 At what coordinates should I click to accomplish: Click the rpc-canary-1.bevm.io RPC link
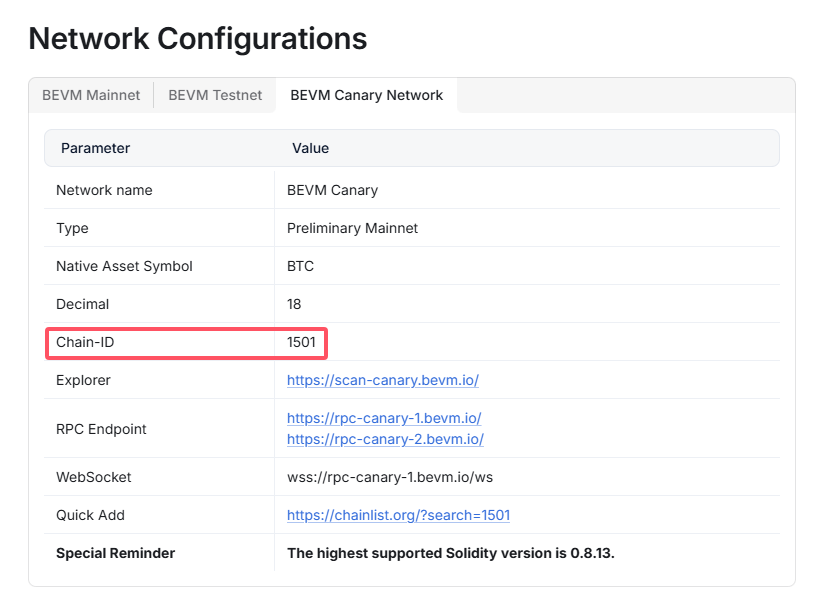click(x=384, y=418)
